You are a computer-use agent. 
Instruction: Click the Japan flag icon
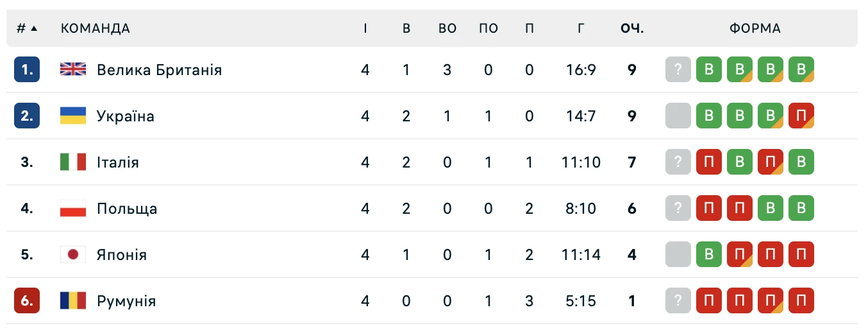pos(73,254)
